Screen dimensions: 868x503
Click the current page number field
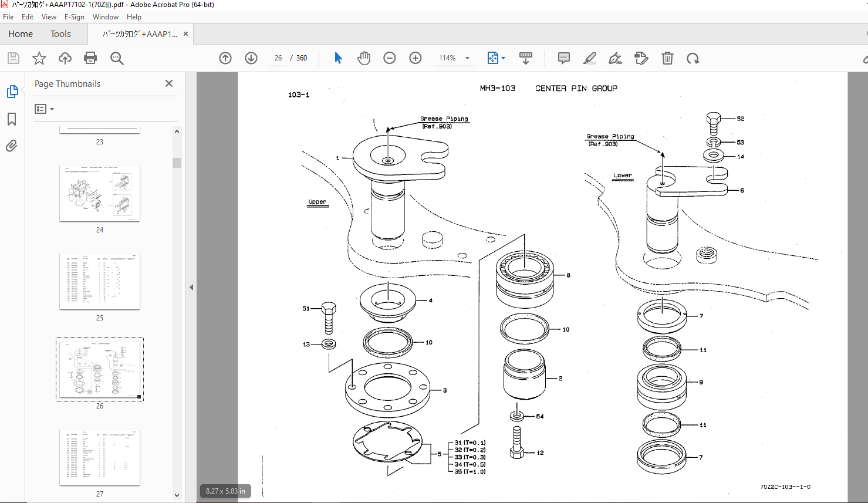(278, 58)
